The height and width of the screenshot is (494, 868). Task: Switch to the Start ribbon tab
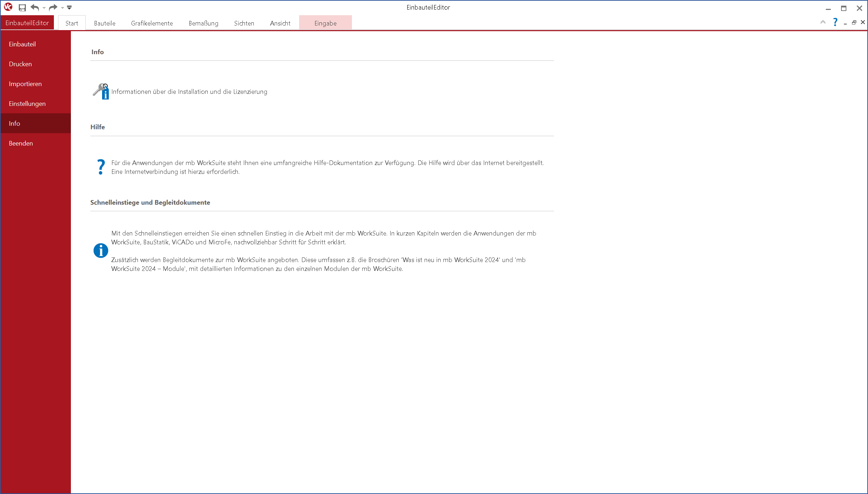(72, 23)
